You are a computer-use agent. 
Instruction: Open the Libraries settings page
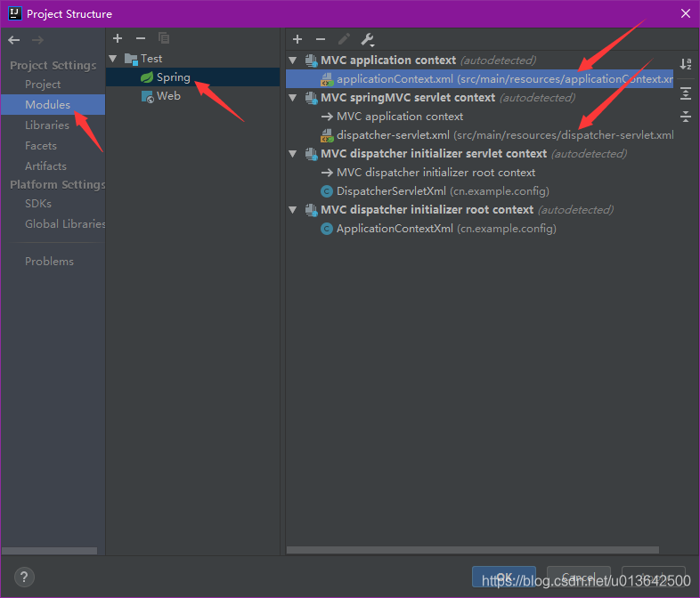(x=47, y=125)
